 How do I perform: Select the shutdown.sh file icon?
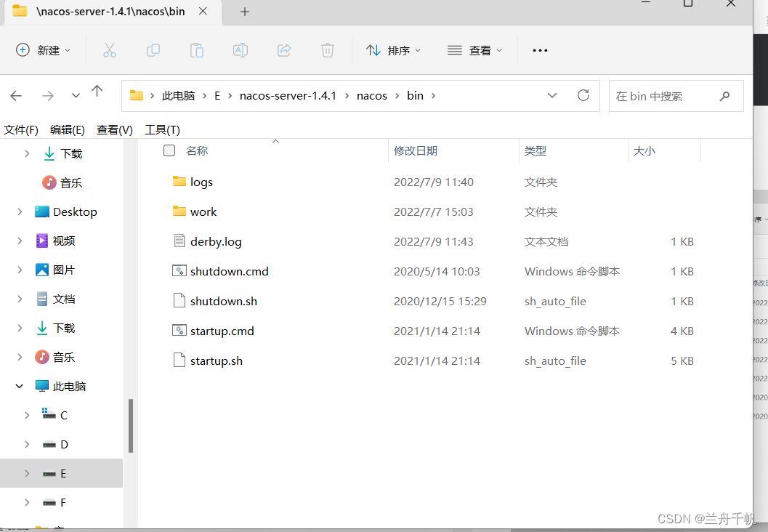click(179, 301)
